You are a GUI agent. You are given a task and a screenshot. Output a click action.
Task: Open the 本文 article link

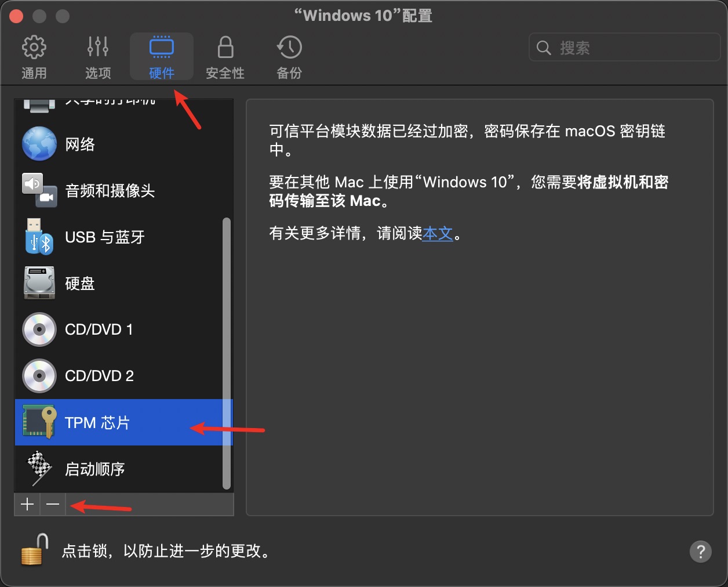click(438, 233)
